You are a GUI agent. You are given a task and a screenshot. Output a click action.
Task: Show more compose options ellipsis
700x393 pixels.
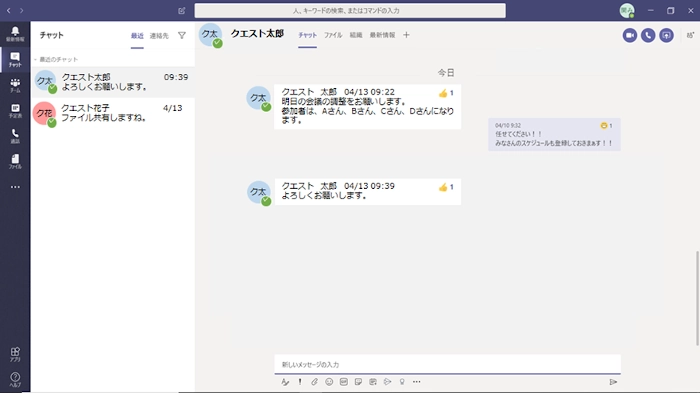pos(417,382)
